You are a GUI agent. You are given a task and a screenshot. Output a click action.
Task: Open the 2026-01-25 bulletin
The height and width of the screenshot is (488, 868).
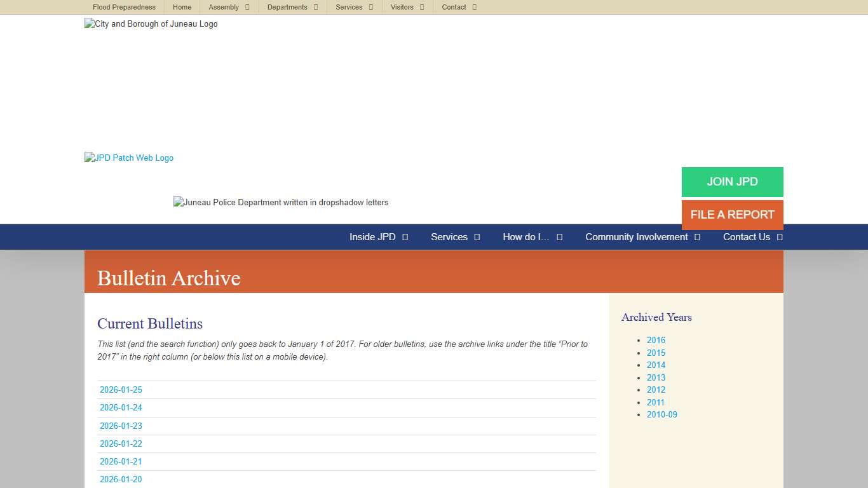click(x=121, y=390)
